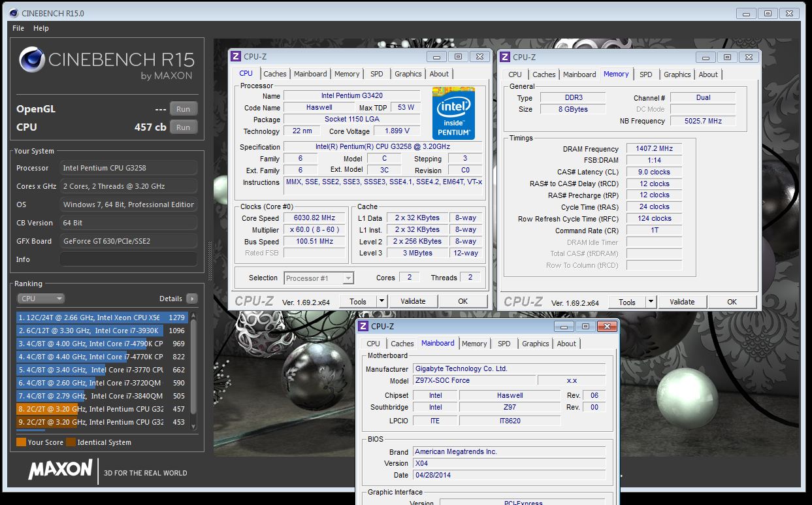
Task: Switch to About tab in CPU-Z Memory window
Action: 708,74
